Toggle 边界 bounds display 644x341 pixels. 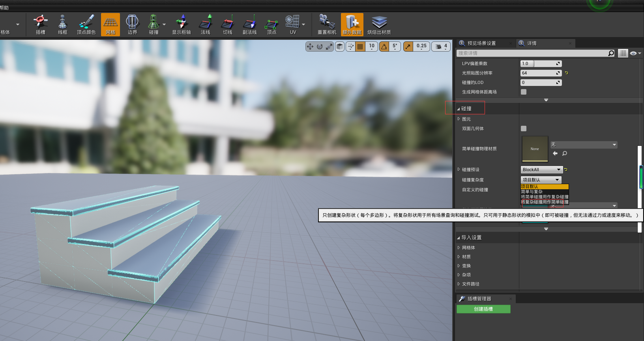click(132, 24)
